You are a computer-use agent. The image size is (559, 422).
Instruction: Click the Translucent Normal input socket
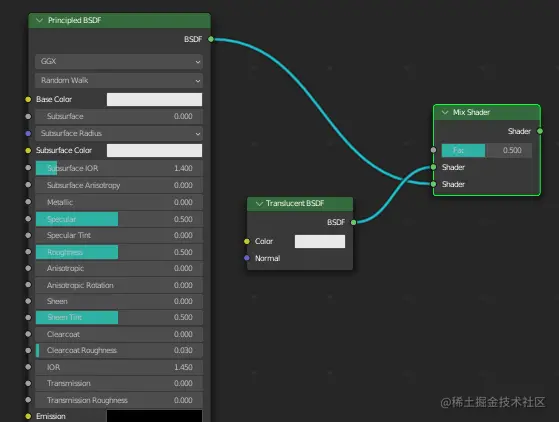247,258
